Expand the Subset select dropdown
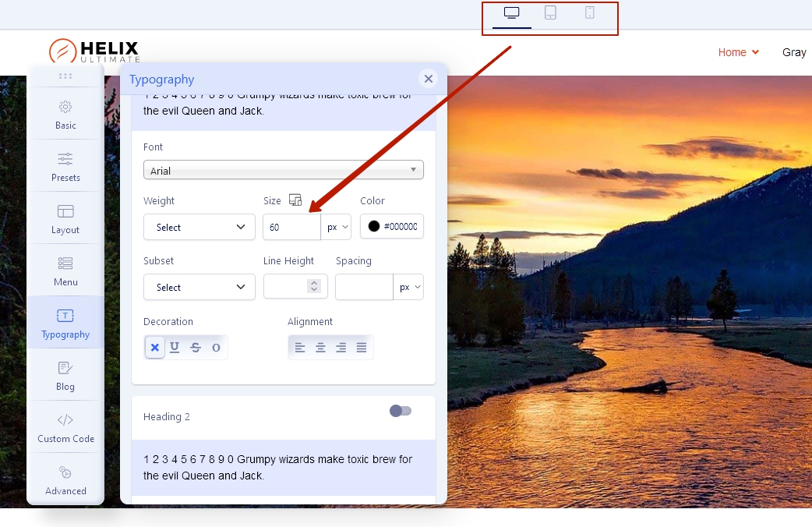 point(199,287)
